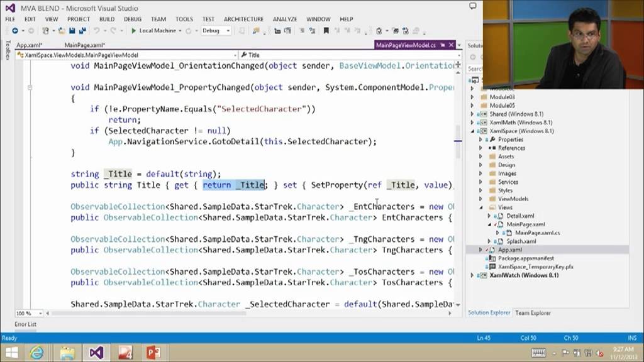
Task: Open Visual Studio notifications flag icon
Action: click(473, 6)
